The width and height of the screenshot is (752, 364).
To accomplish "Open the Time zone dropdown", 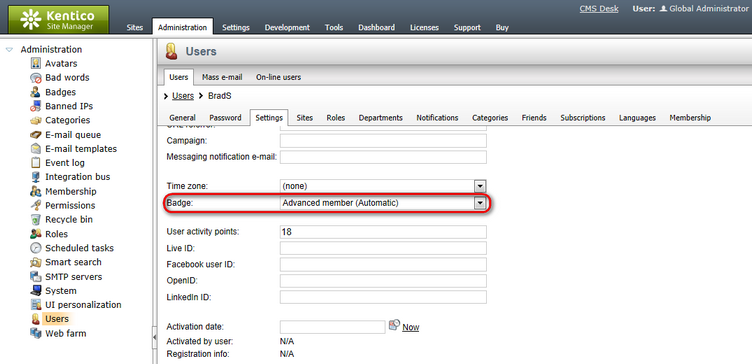I will coord(480,186).
